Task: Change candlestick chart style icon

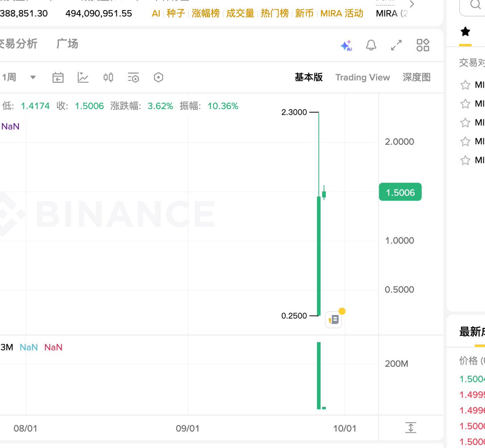Action: 108,78
